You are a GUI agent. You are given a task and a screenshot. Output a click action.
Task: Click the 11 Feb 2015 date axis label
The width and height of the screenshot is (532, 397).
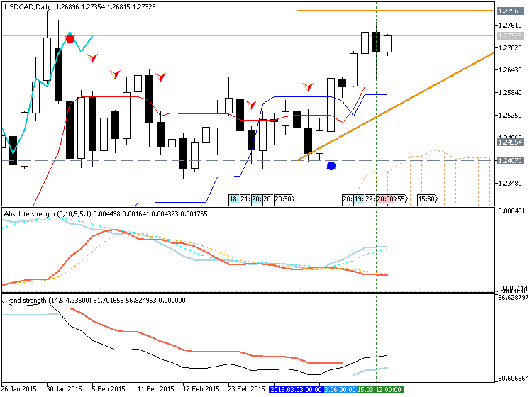(156, 389)
